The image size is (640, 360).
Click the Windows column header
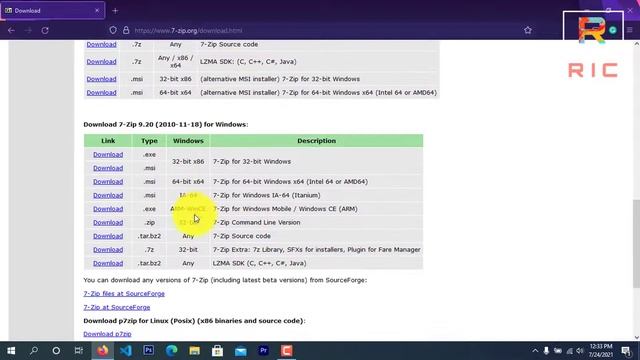pyautogui.click(x=188, y=141)
